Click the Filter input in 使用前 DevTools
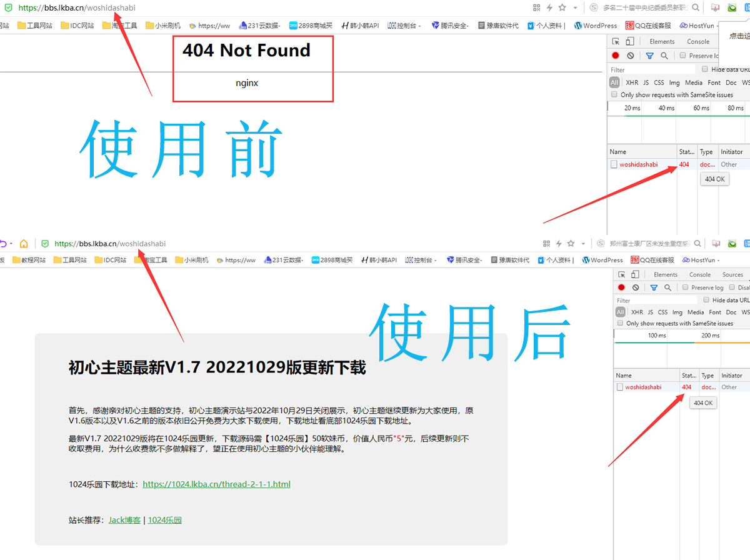This screenshot has height=560, width=750. coord(652,69)
